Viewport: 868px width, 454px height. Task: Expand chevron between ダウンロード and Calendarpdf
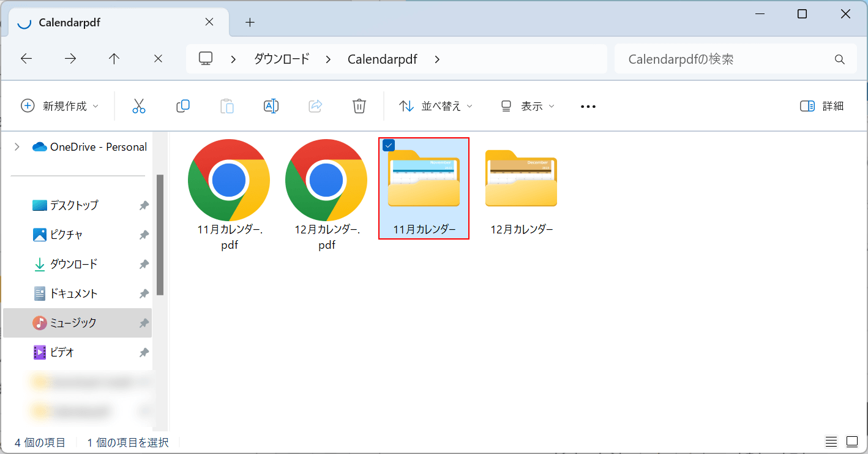(x=329, y=59)
